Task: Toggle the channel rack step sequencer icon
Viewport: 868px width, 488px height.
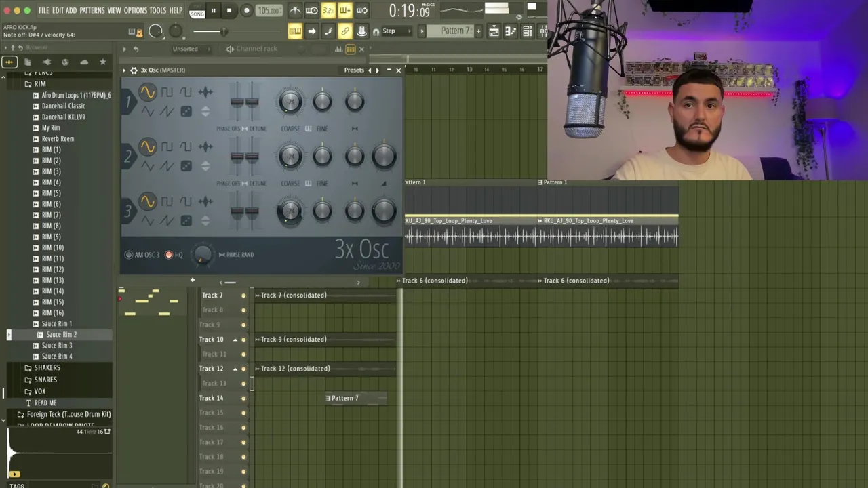Action: pos(351,49)
